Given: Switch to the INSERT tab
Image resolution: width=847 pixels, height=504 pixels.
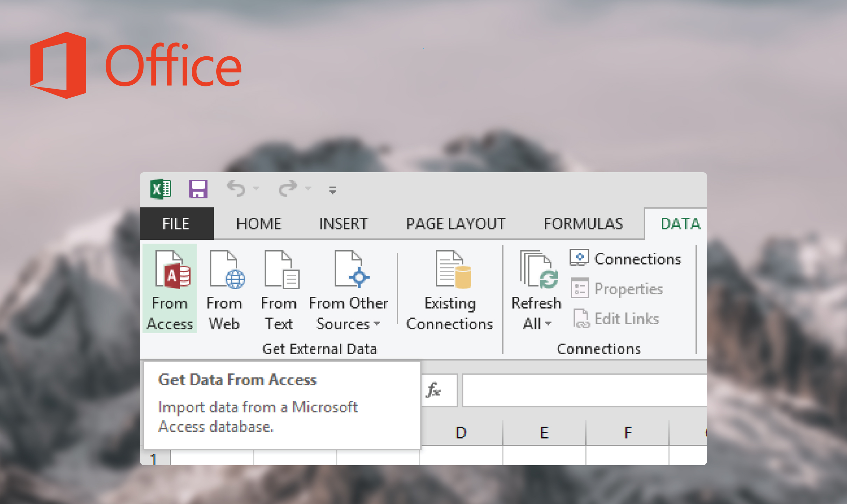Looking at the screenshot, I should click(x=343, y=224).
